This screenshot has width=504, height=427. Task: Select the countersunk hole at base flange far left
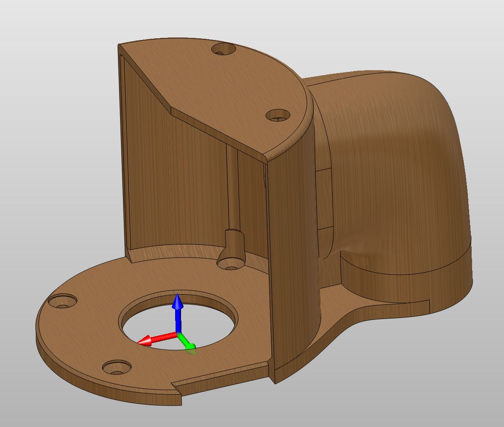[63, 301]
